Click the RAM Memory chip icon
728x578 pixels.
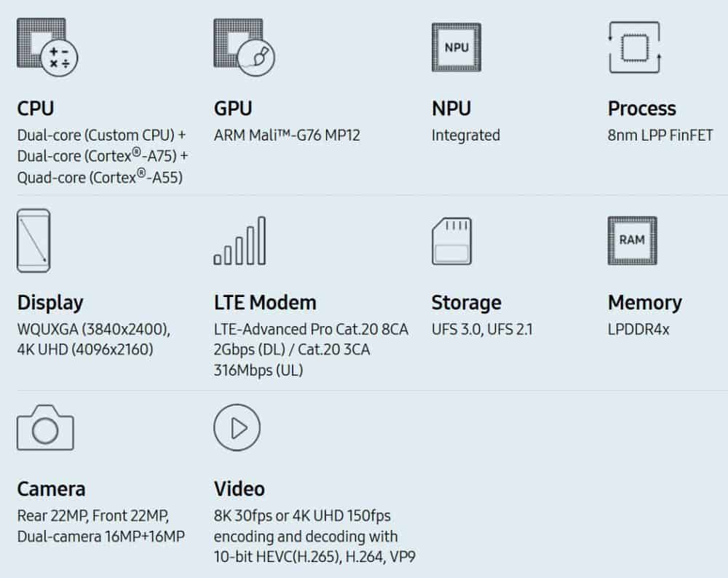pos(633,240)
